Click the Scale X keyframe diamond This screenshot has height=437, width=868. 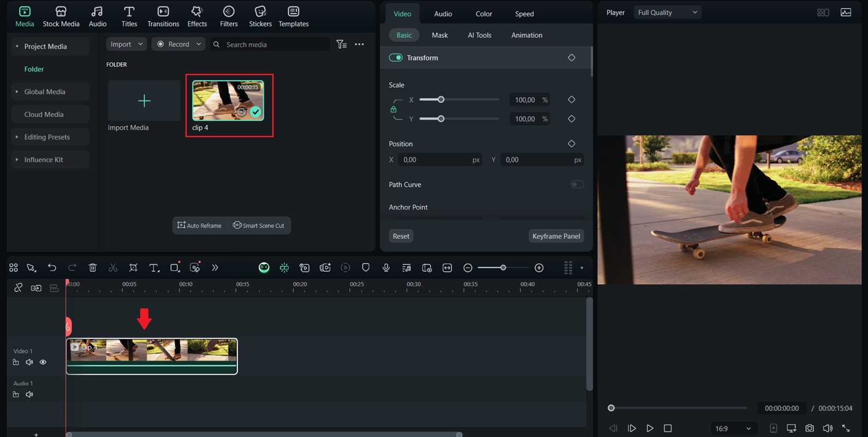click(x=572, y=99)
